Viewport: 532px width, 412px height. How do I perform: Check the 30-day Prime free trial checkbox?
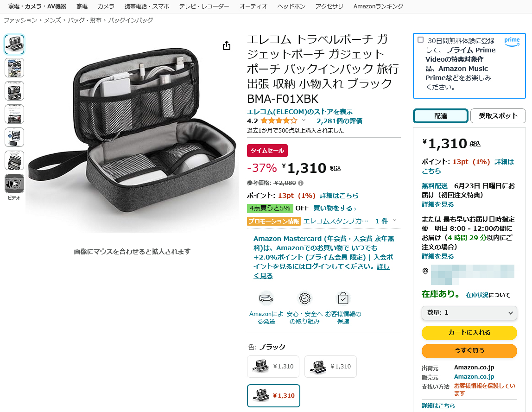(x=421, y=40)
